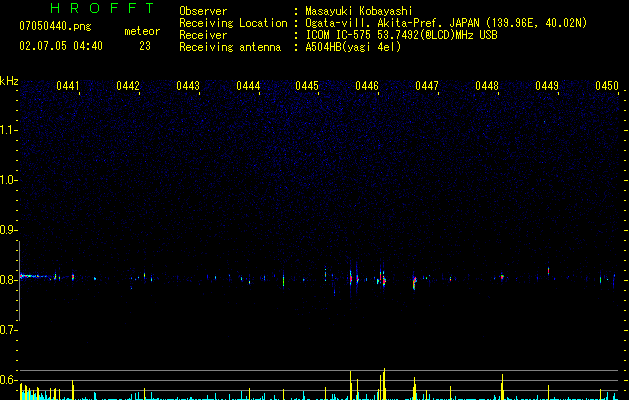The height and width of the screenshot is (400, 629).
Task: Click the 0441 time marker
Action: click(x=68, y=86)
